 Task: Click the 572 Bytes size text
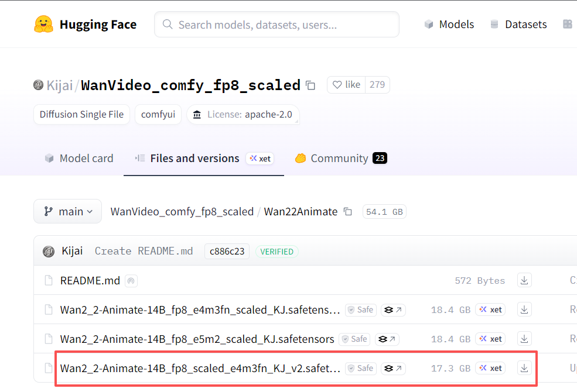pos(480,281)
